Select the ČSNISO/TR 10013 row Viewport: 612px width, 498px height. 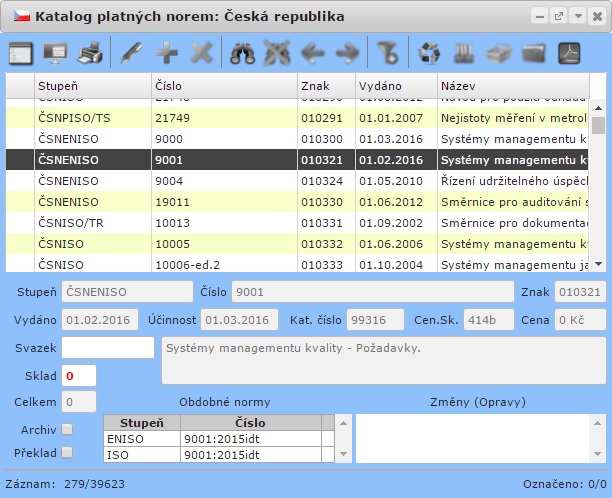(x=297, y=223)
